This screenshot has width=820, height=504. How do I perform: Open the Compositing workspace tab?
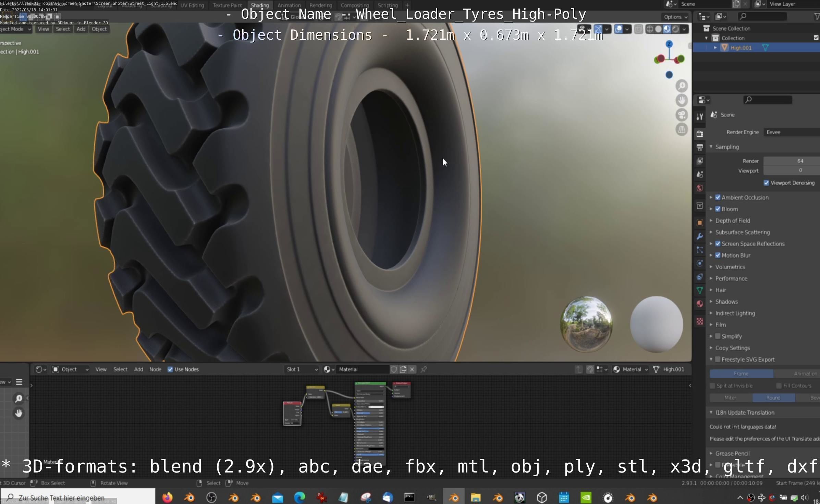point(355,5)
